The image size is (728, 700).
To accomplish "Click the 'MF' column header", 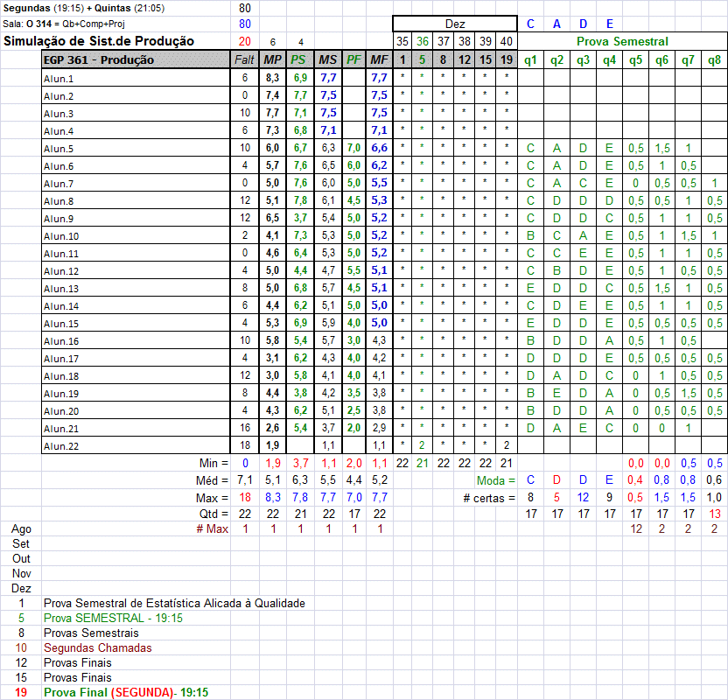I will 379,59.
